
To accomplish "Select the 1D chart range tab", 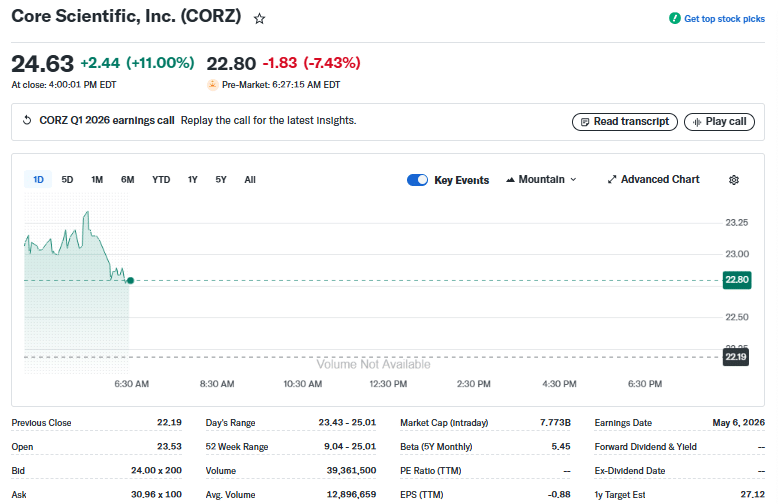I will tap(38, 180).
